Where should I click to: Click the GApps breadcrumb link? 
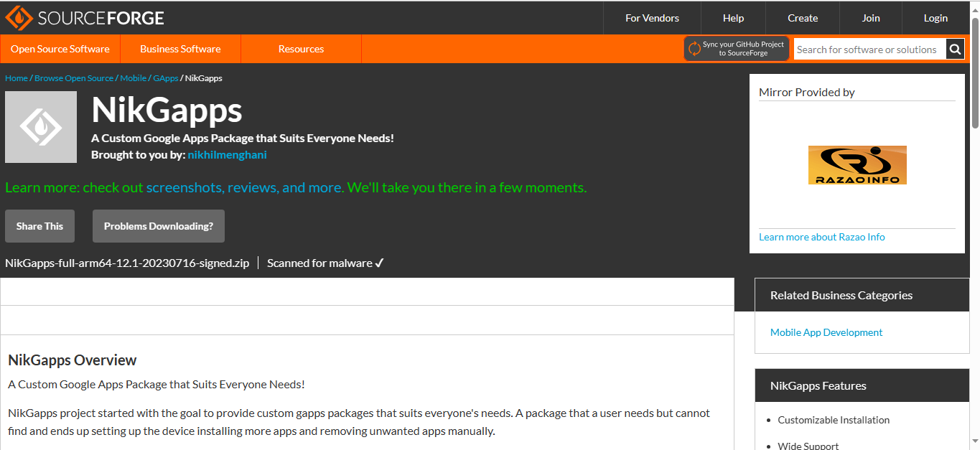[165, 78]
